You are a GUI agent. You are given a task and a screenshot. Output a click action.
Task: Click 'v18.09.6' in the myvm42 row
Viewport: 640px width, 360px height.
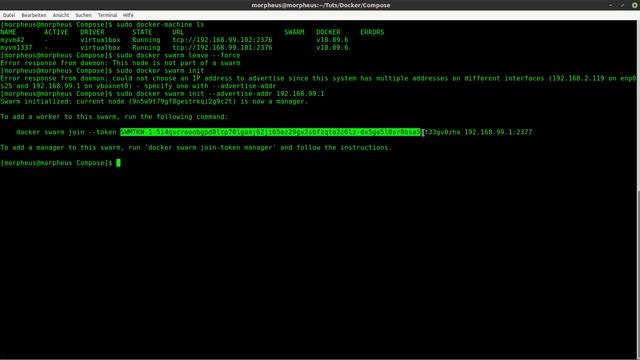pyautogui.click(x=332, y=40)
